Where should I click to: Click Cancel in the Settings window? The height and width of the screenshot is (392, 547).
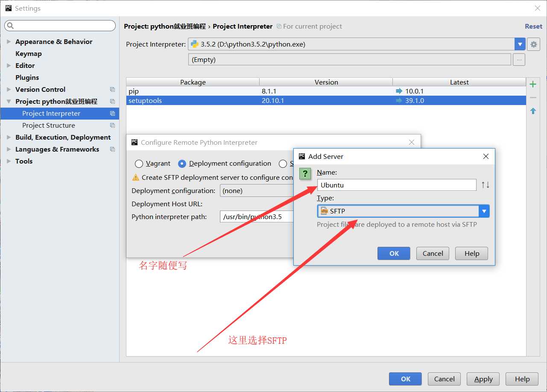tap(444, 379)
